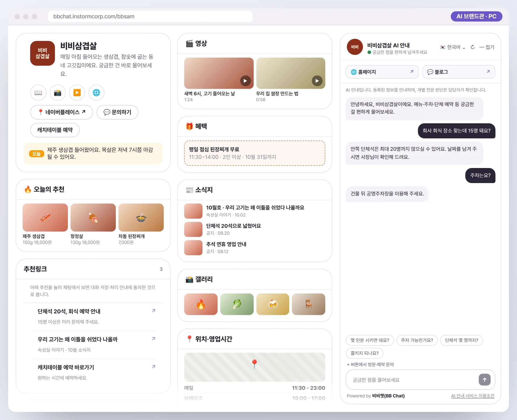Click the map pin on the location map
The height and width of the screenshot is (420, 517).
point(254,364)
